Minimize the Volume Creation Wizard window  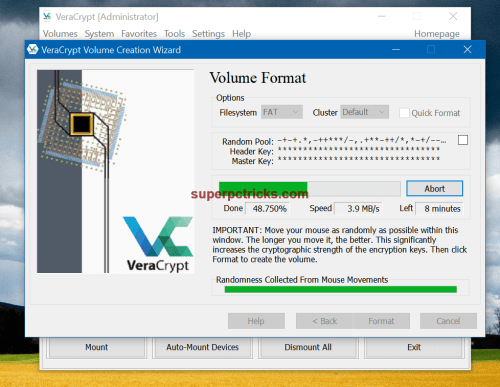click(x=396, y=50)
